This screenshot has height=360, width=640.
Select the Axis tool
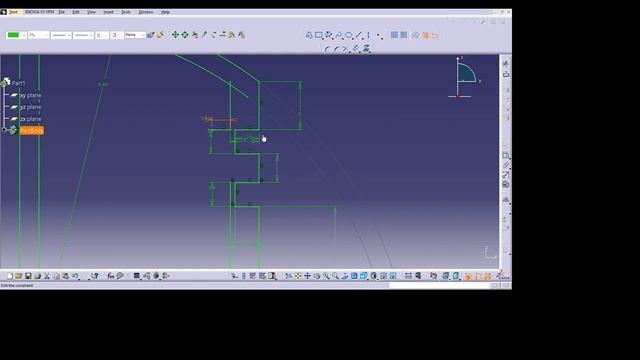tap(368, 36)
